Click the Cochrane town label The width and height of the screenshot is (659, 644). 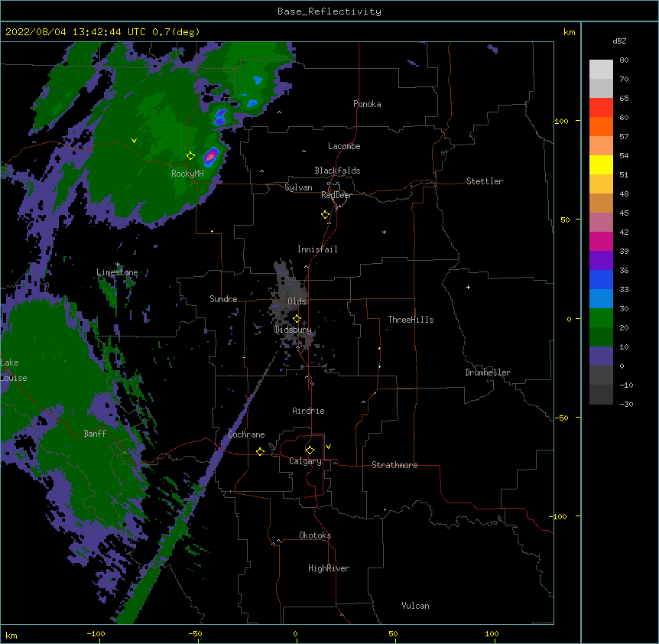point(246,434)
